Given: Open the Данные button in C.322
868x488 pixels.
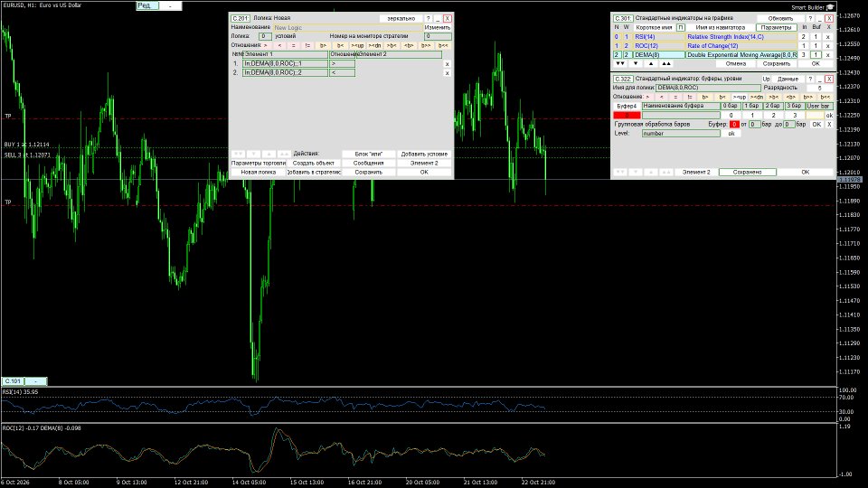Looking at the screenshot, I should 788,80.
